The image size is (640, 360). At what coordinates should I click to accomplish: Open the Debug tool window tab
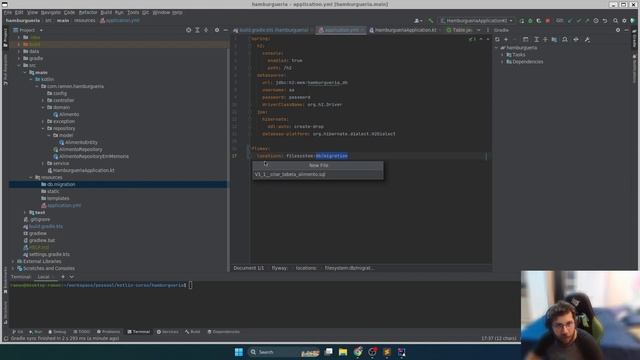(57, 332)
